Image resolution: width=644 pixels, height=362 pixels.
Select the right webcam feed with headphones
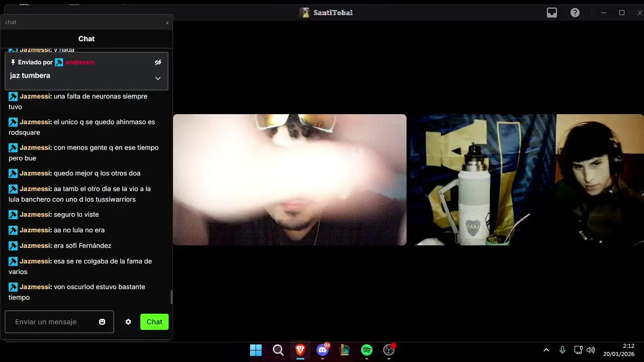click(527, 179)
